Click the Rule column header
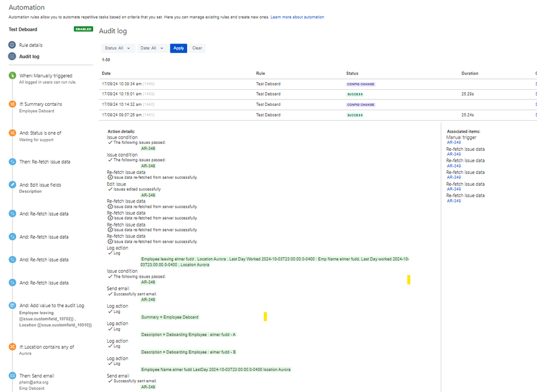537x392 pixels. (261, 73)
